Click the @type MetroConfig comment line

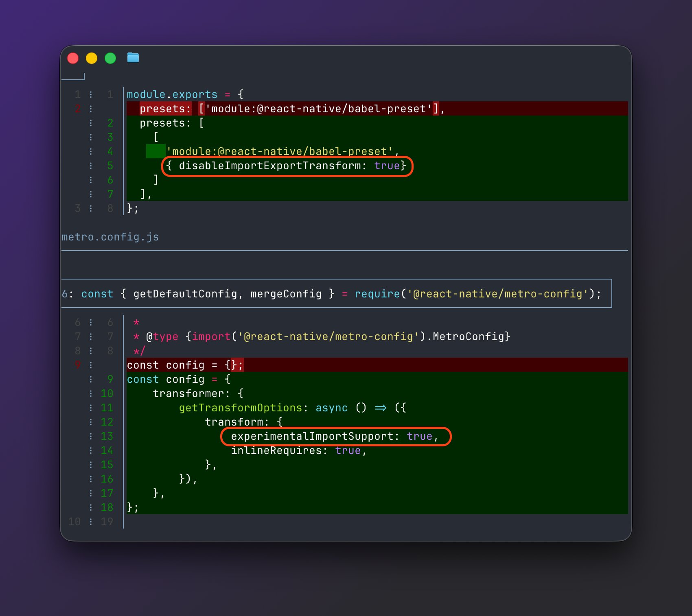(x=322, y=336)
